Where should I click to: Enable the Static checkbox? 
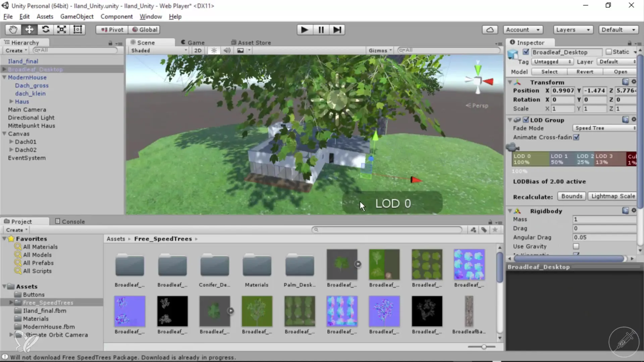click(x=609, y=52)
